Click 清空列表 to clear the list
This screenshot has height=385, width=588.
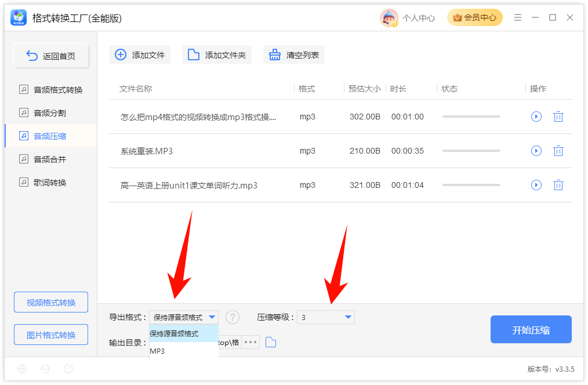click(294, 55)
